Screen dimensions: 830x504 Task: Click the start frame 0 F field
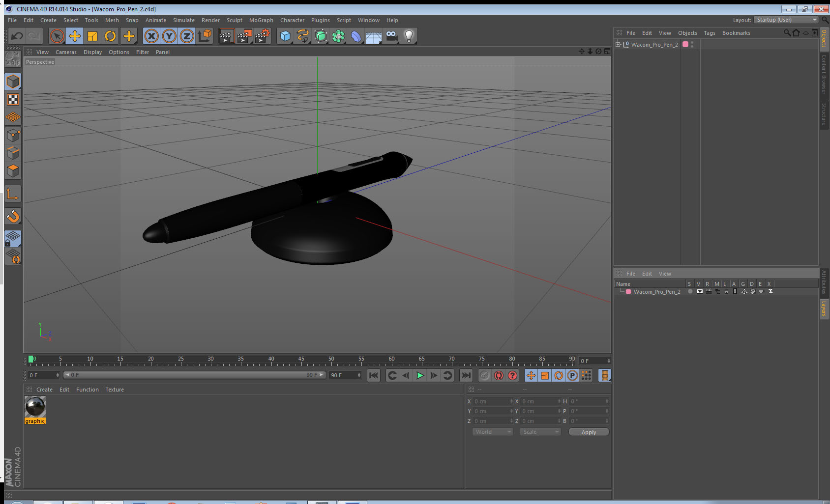[x=43, y=375]
